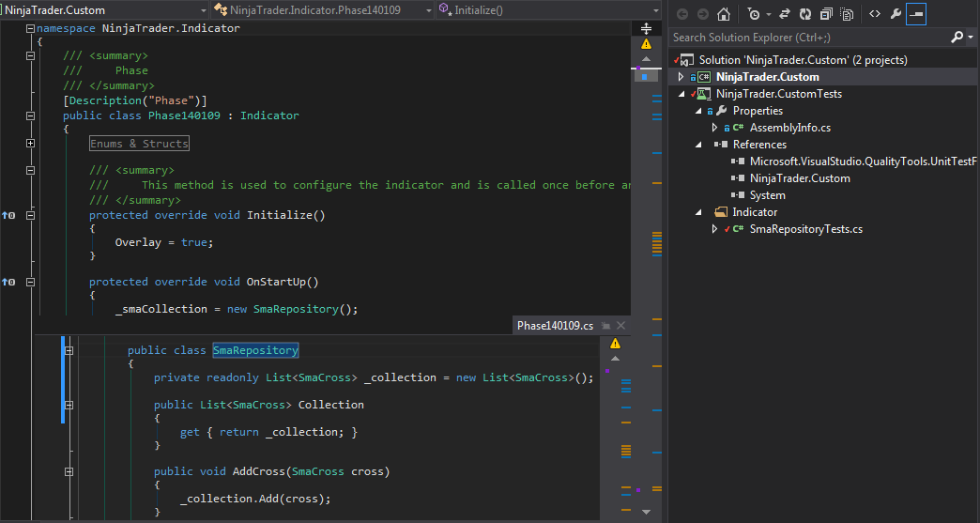Select Microsoft.VisualStudio.QualityTools reference
Image resolution: width=980 pixels, height=523 pixels.
[863, 162]
